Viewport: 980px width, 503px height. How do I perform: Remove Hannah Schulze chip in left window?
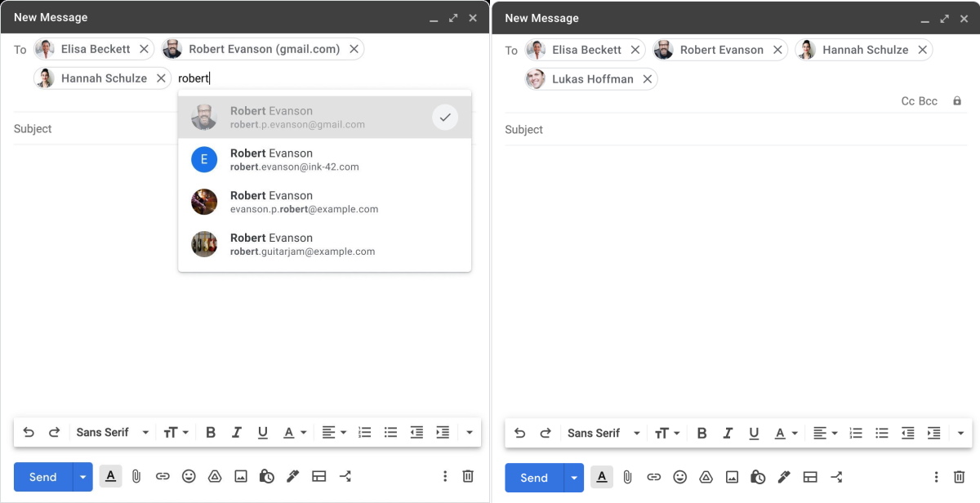click(x=161, y=78)
